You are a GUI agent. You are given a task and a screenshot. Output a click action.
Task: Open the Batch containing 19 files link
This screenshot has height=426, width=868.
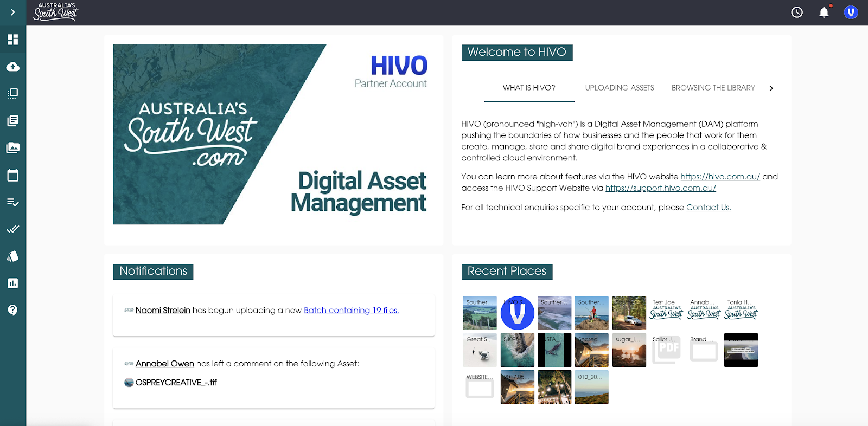point(352,311)
